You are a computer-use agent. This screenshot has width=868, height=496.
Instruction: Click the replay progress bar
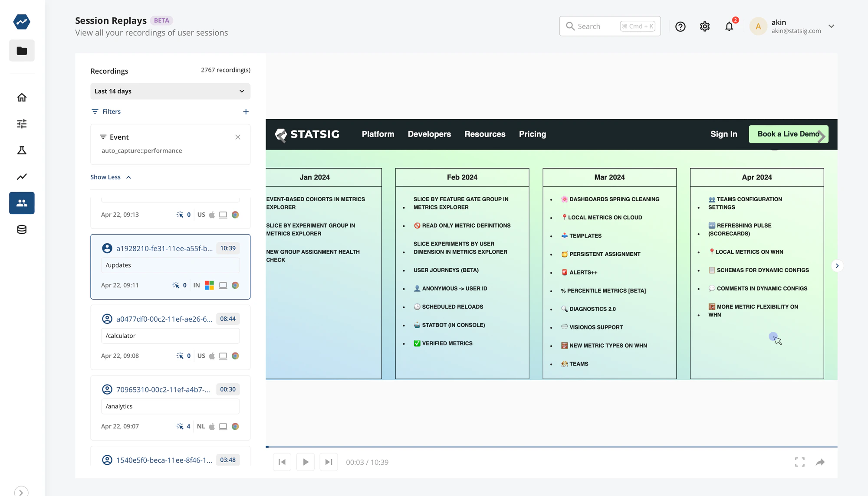pyautogui.click(x=552, y=447)
